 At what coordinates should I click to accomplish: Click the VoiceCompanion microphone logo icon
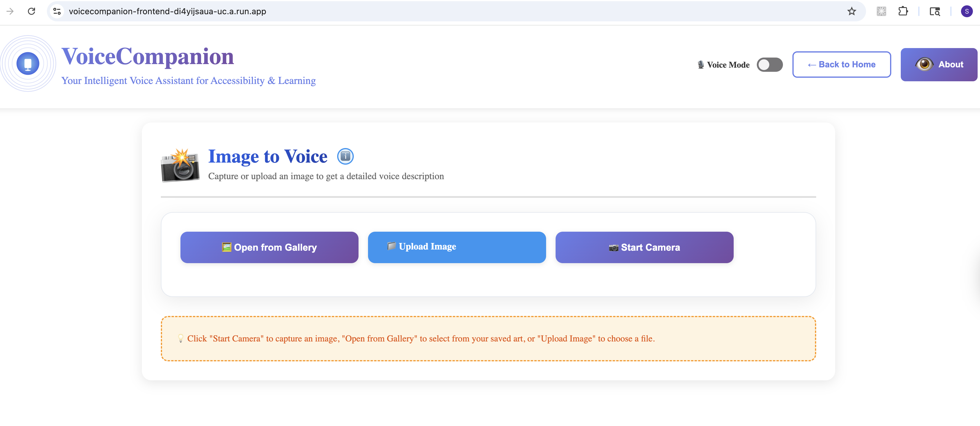pyautogui.click(x=28, y=63)
